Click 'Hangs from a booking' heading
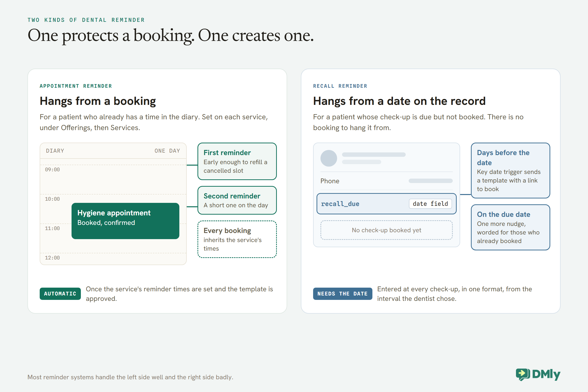 98,101
